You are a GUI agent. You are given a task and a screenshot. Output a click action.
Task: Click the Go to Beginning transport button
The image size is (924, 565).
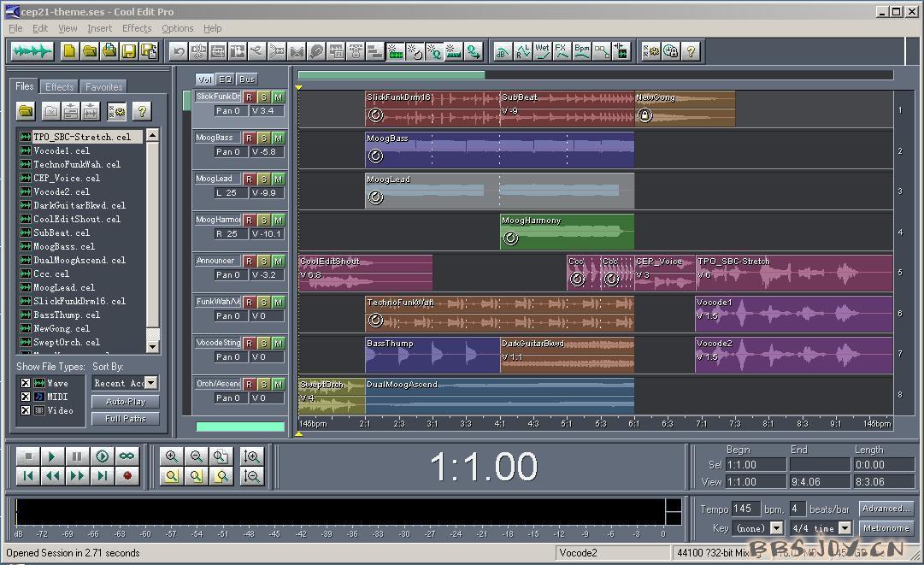[27, 475]
